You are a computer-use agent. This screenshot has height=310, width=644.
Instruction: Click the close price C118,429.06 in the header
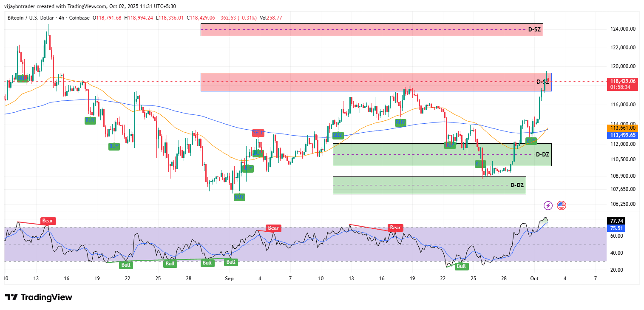pyautogui.click(x=201, y=18)
